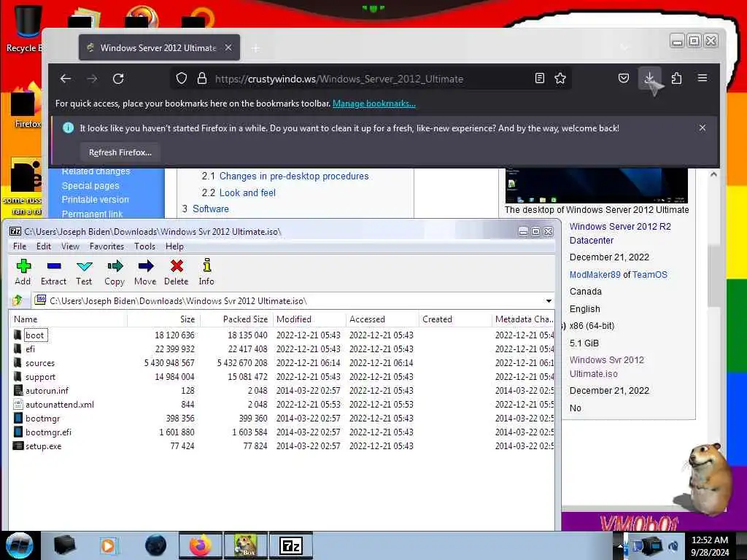Open Firefox from the taskbar
747x560 pixels.
(201, 545)
